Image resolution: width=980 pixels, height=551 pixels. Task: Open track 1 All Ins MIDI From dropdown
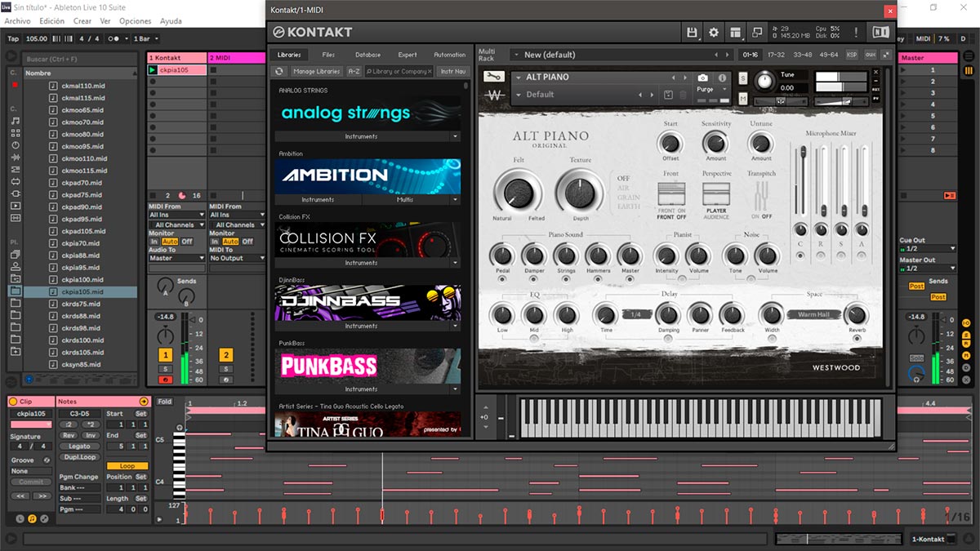click(176, 216)
